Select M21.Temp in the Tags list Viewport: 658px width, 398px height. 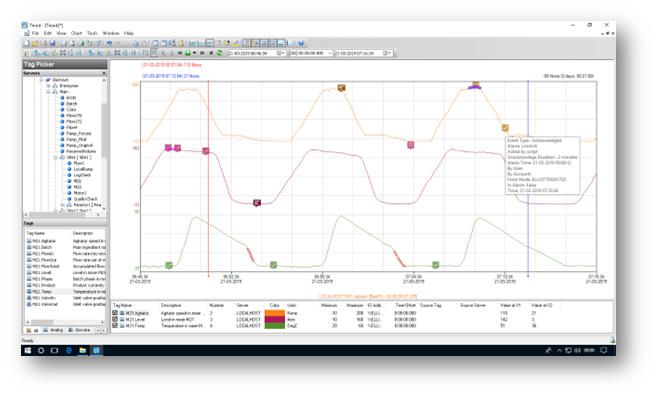point(42,291)
